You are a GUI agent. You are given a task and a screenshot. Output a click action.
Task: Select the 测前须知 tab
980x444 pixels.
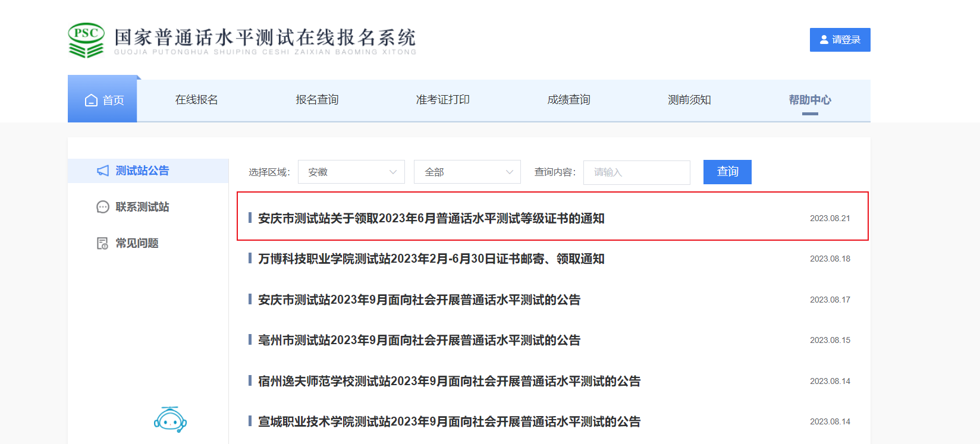pos(689,100)
